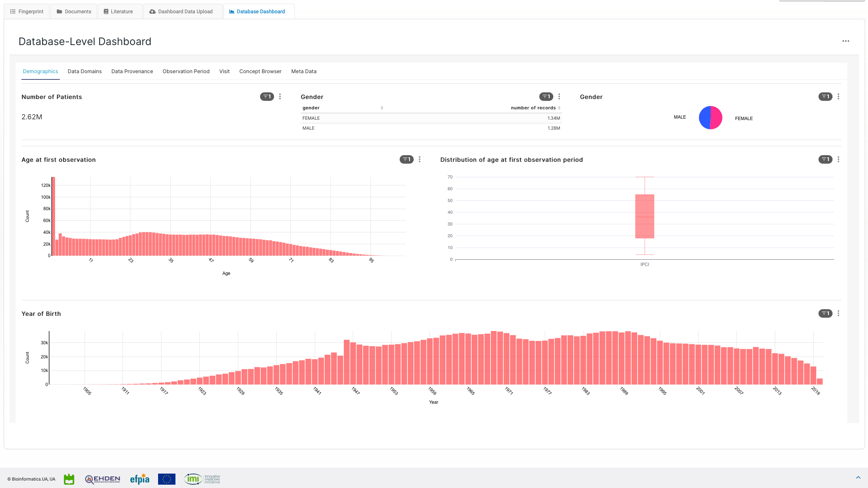Click the EHDEN logo in footer

coord(103,479)
